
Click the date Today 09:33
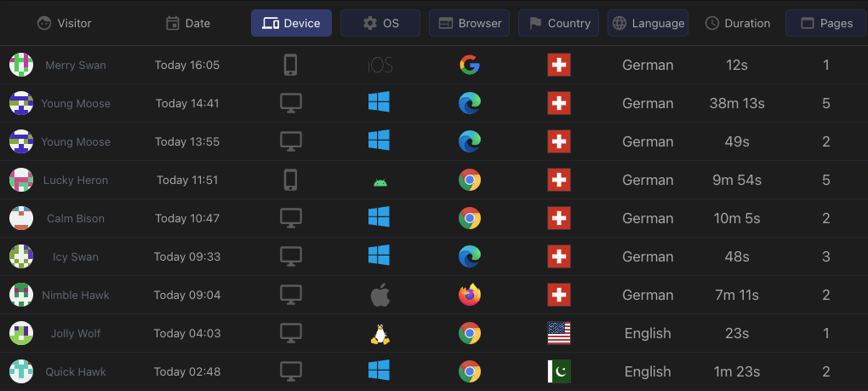(x=187, y=257)
